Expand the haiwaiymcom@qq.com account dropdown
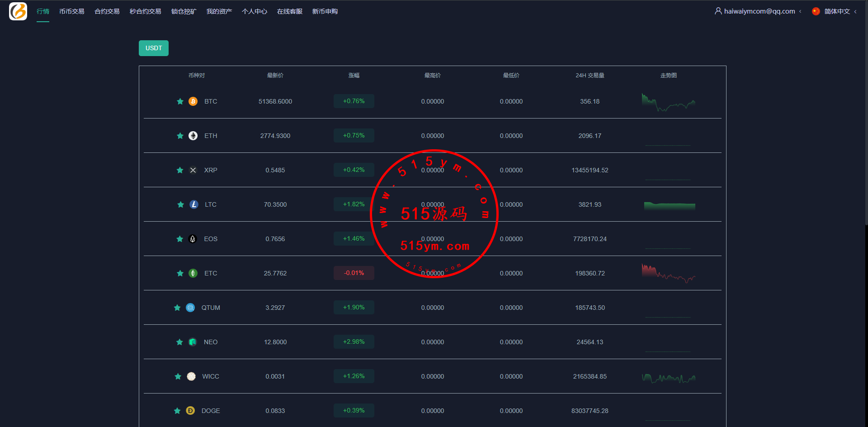Viewport: 868px width, 427px height. point(759,11)
